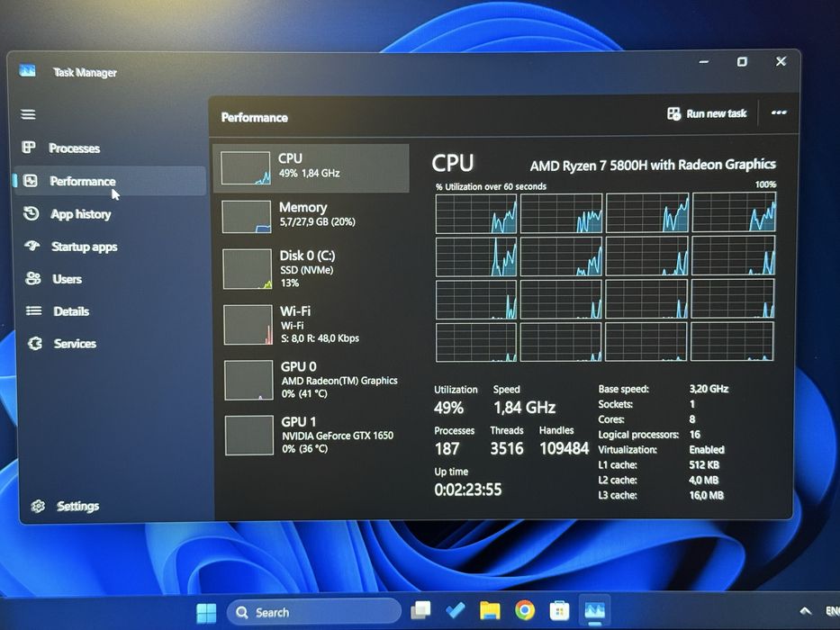Click the taskbar Search box
Screen dimensions: 840x630
pos(313,612)
